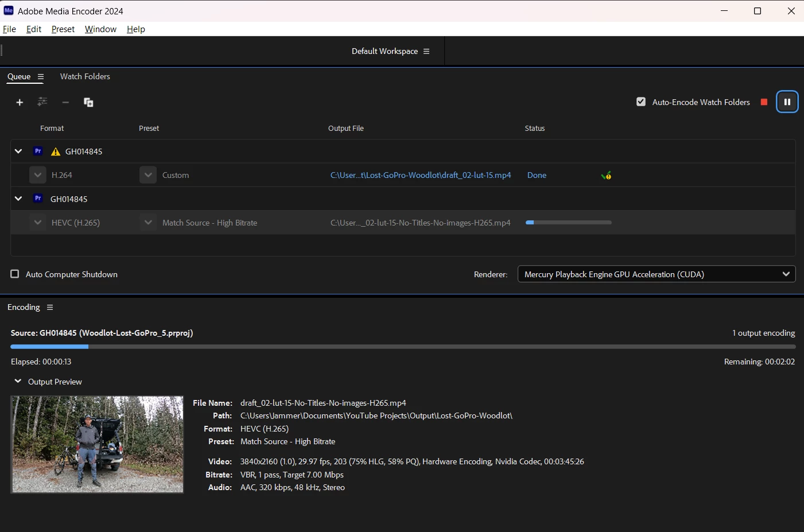Open the Preset menu
This screenshot has height=532, width=804.
coord(63,29)
